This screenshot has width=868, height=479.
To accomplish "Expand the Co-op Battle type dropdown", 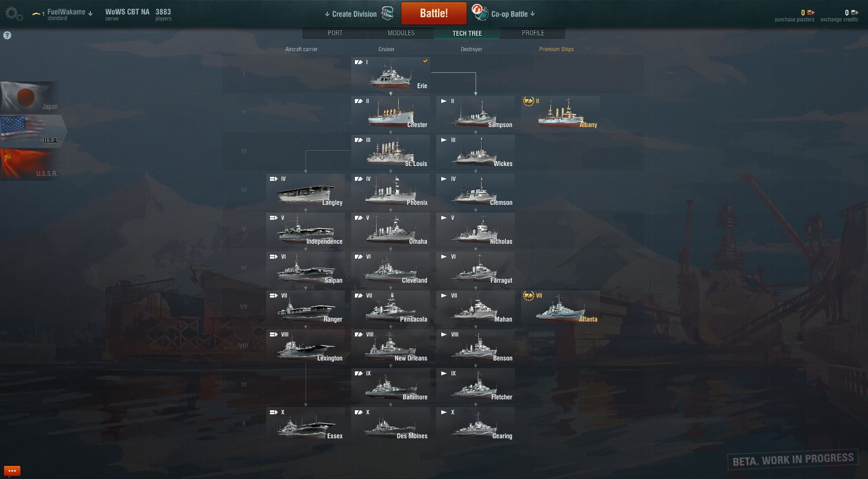I will (533, 14).
